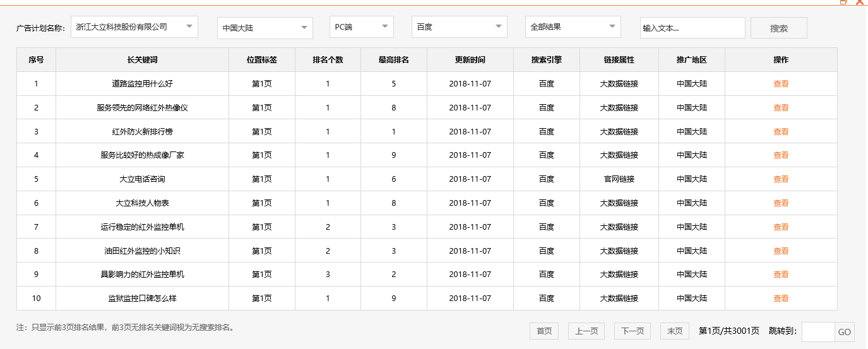The image size is (868, 349).
Task: Click the 更新时间 column header
Action: pos(470,60)
